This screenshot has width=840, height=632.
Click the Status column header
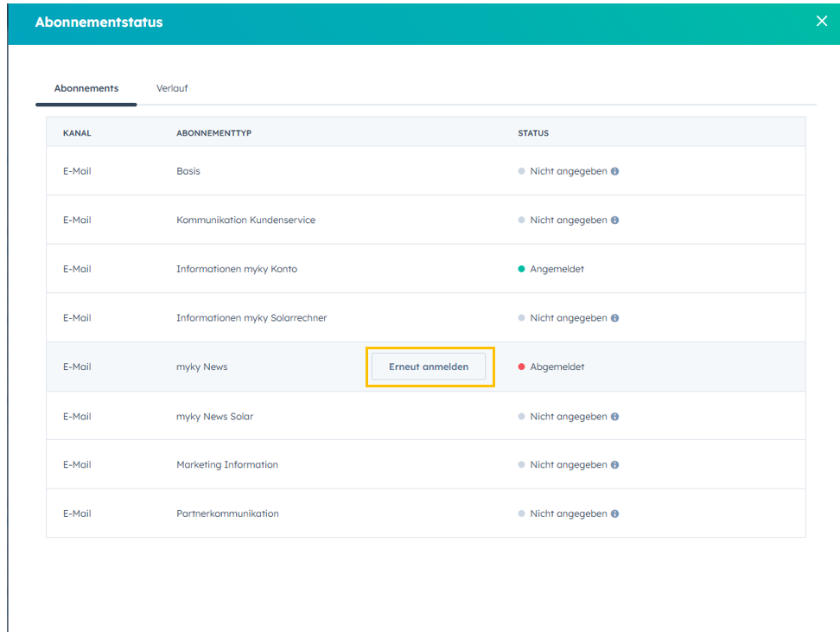click(x=533, y=133)
